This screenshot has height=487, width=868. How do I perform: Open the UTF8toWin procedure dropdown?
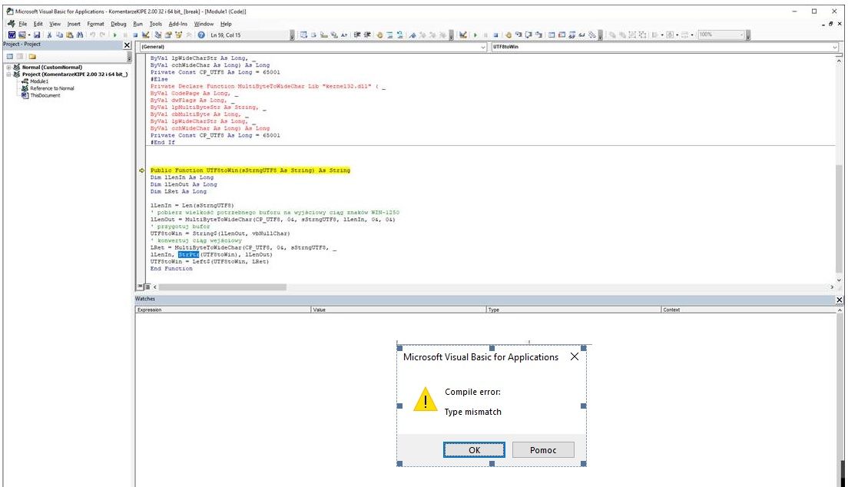click(x=836, y=48)
